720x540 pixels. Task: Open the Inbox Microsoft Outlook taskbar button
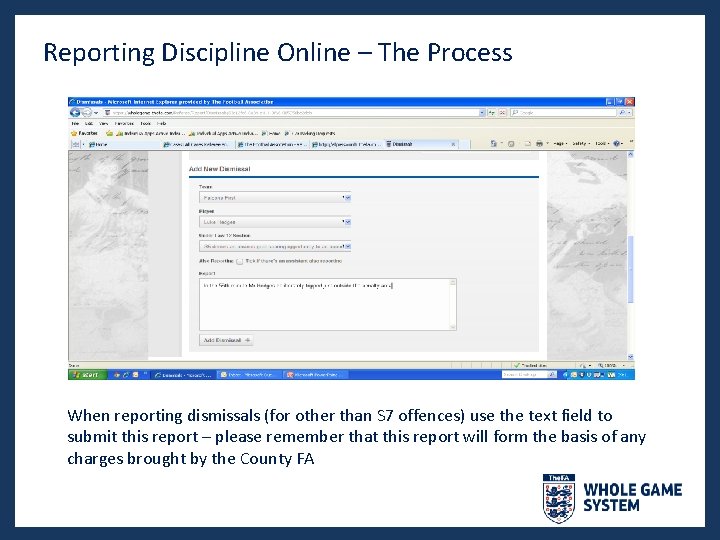point(250,375)
